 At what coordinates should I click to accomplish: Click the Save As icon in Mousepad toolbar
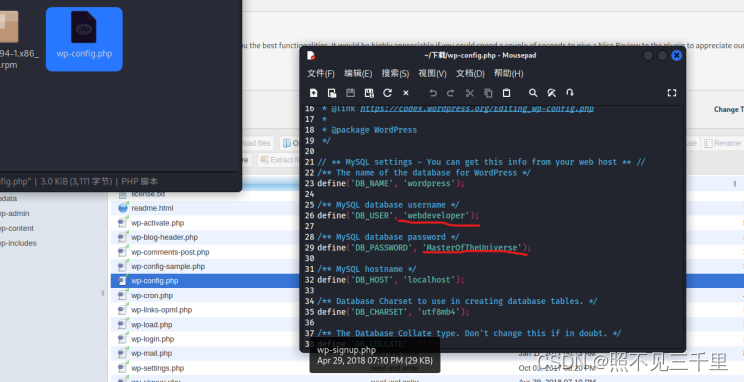click(369, 93)
